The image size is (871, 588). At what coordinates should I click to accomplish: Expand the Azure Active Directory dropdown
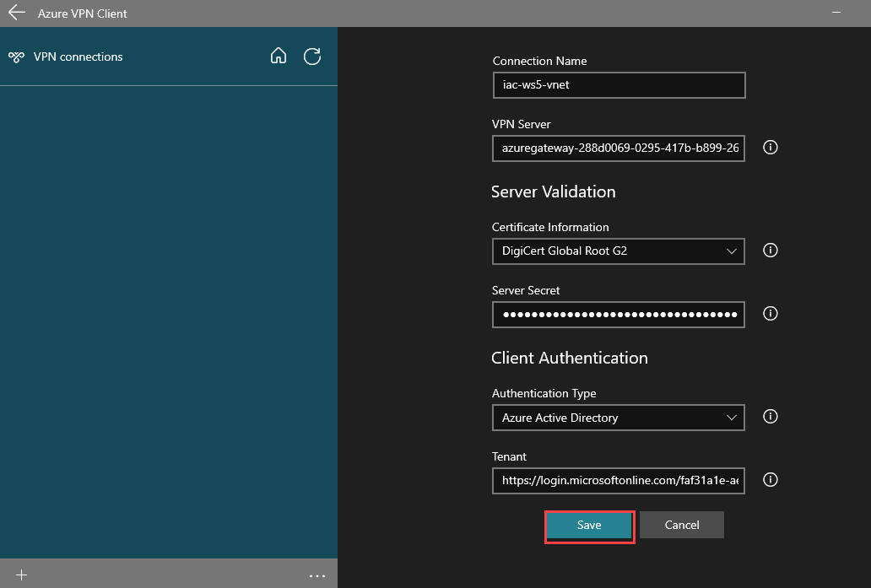pos(619,418)
